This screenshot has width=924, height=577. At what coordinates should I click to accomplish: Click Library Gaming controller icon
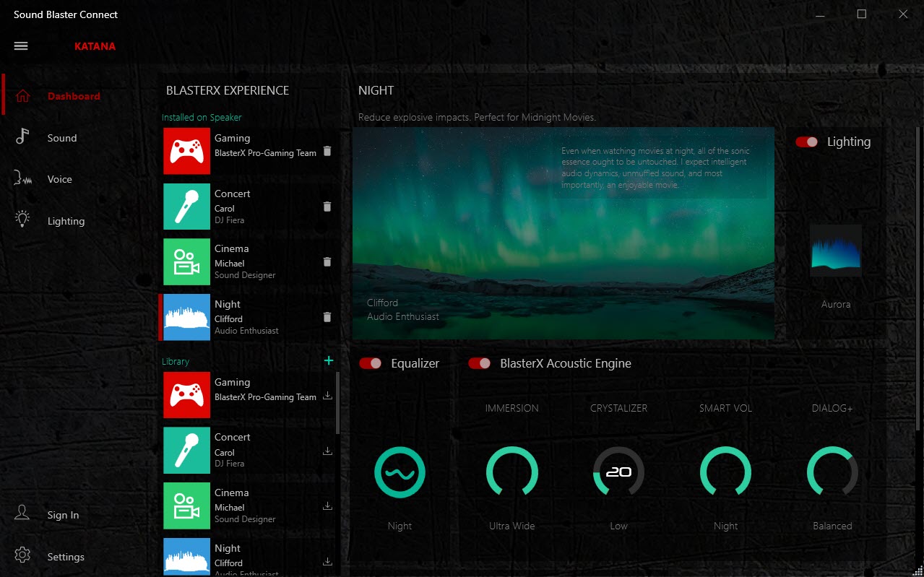(x=186, y=395)
